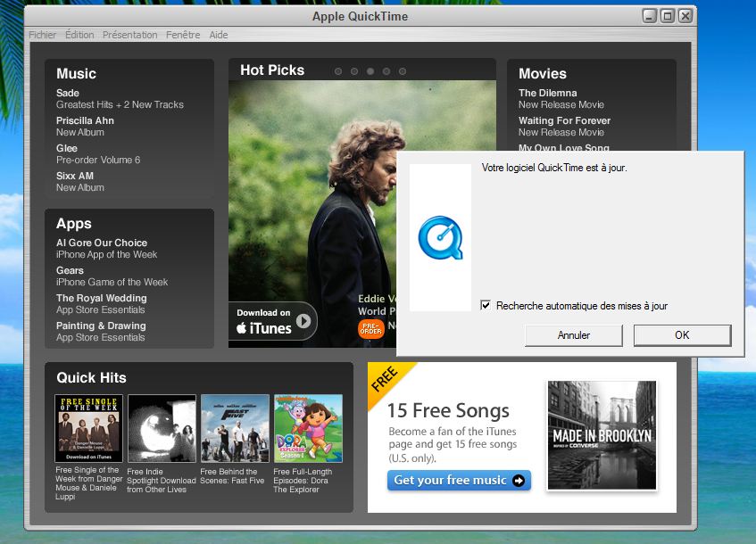Click the Votre logiciel QuickTime est à jour message
This screenshot has height=544, width=756.
point(554,168)
